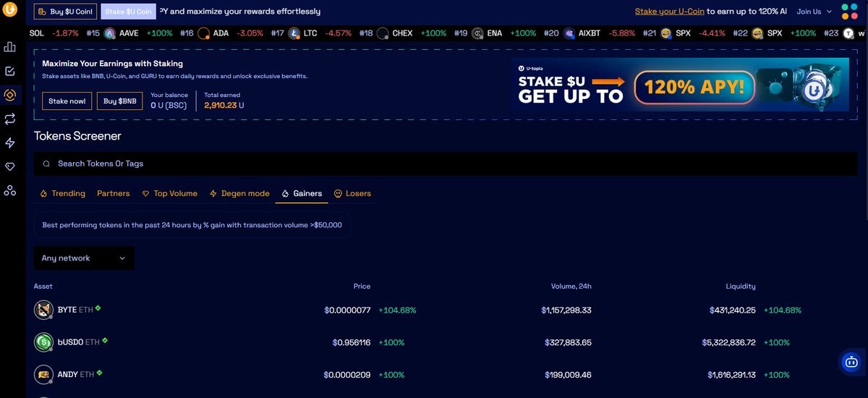Click the Asset column header
868x398 pixels.
tap(43, 287)
